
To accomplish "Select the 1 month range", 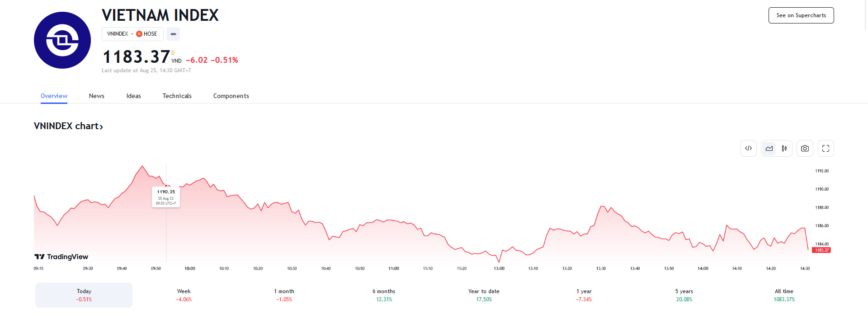I will point(284,295).
